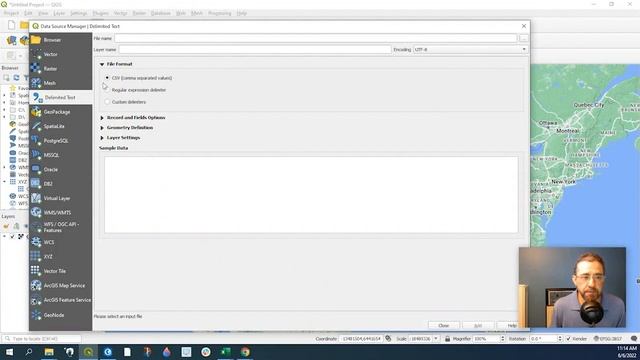
Task: Open the Vector Tile source tab
Action: pos(60,271)
